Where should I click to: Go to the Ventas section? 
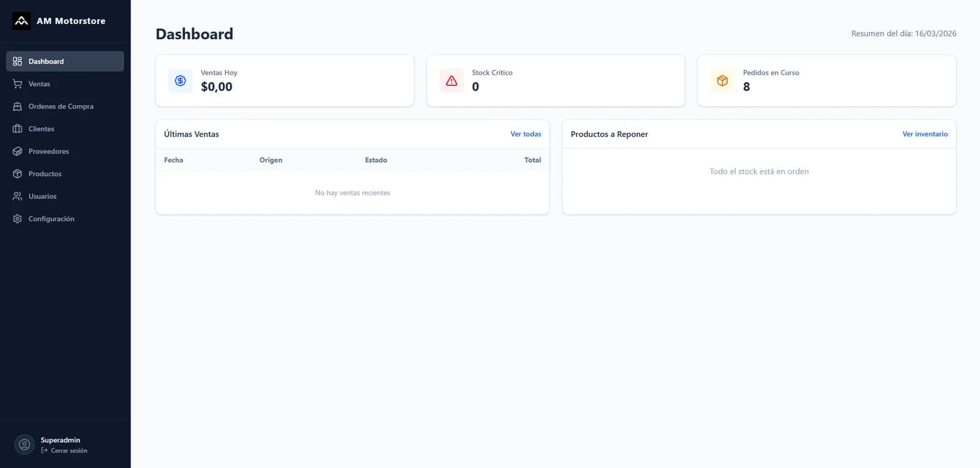point(65,84)
